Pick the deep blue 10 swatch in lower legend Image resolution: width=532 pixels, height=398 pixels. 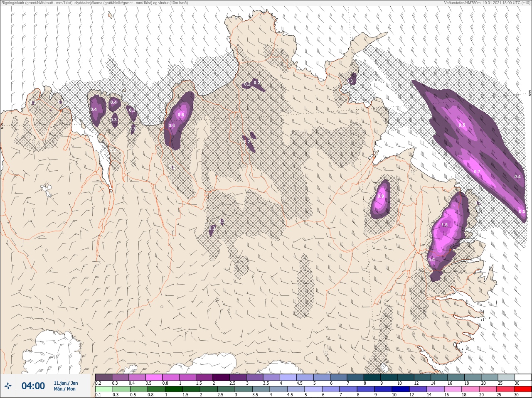[401, 389]
